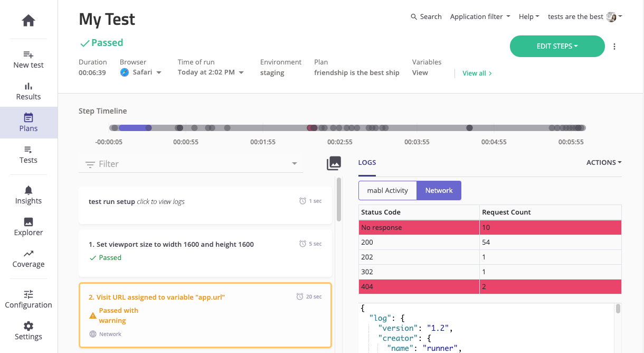This screenshot has height=353, width=644.
Task: Click the 404 status code row
Action: [490, 286]
